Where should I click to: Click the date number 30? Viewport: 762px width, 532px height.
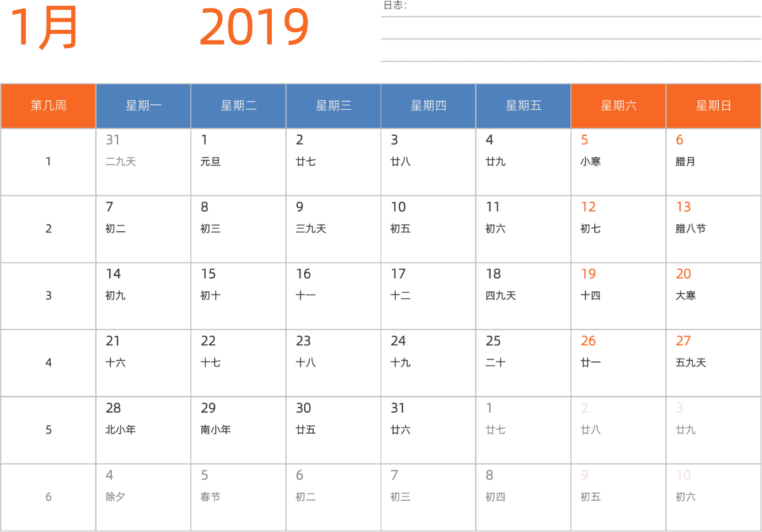[304, 408]
